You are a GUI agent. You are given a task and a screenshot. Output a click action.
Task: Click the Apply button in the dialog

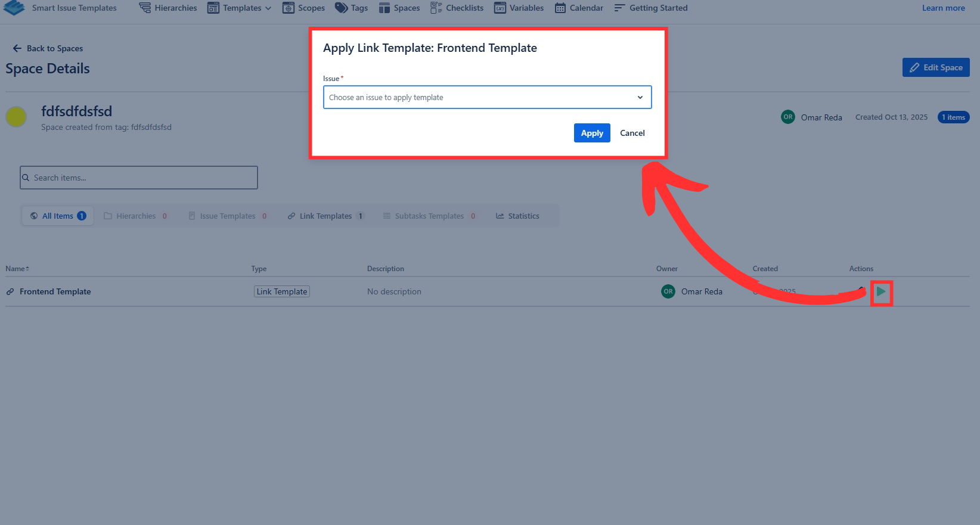coord(592,133)
